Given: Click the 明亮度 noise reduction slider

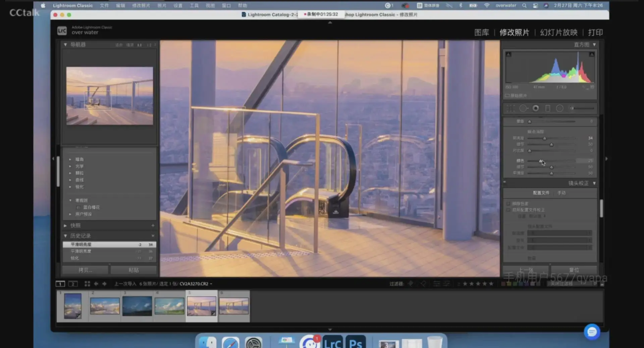Looking at the screenshot, I should [551, 138].
